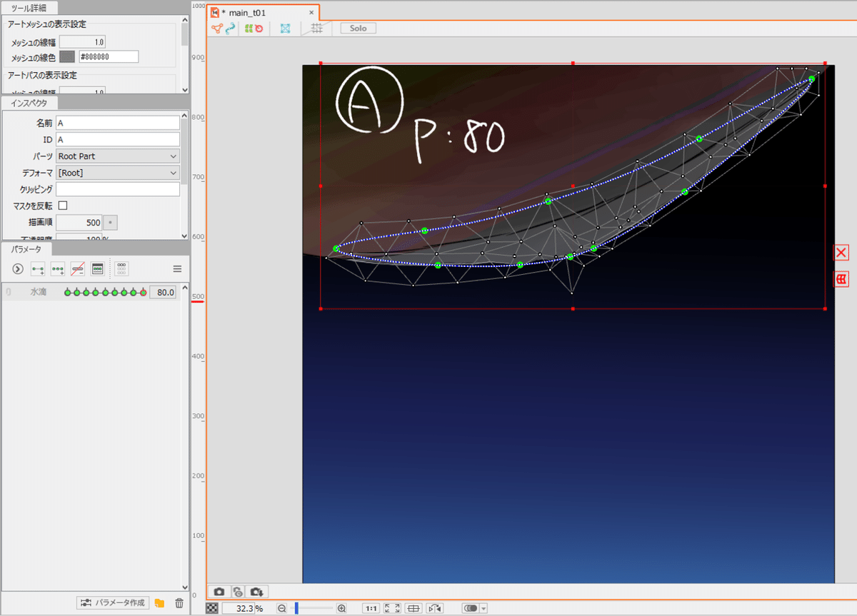Screen dimensions: 857x616
Task: Click the クリッピング input field
Action: coord(118,189)
